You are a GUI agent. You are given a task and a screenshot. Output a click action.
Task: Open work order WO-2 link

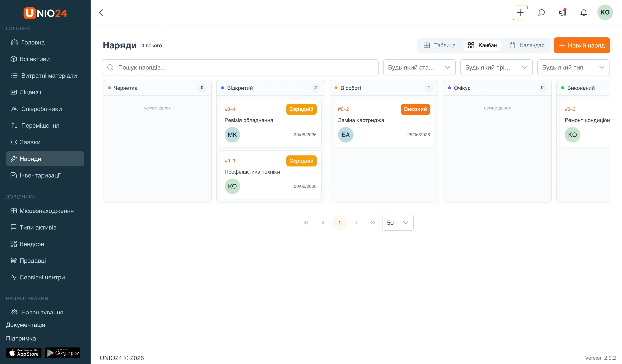343,109
